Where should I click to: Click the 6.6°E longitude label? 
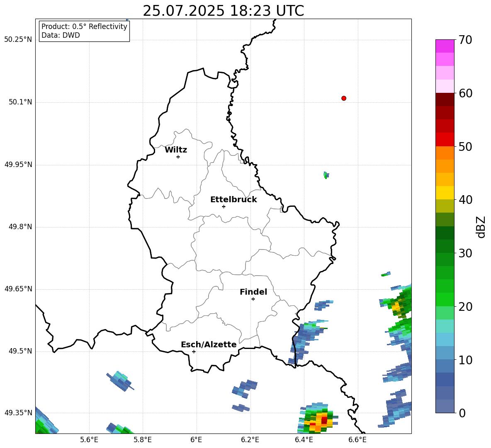(x=357, y=440)
